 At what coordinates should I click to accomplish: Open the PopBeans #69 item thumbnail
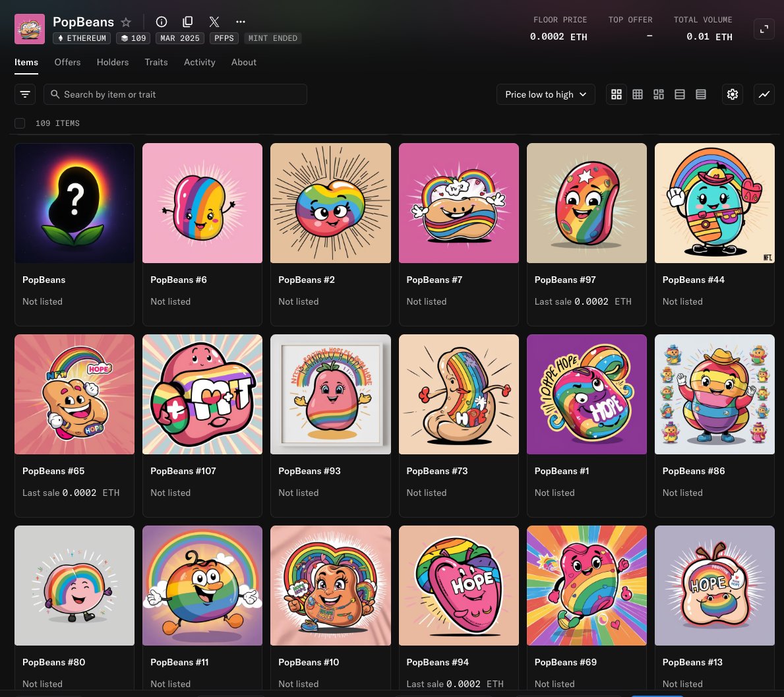coord(586,586)
